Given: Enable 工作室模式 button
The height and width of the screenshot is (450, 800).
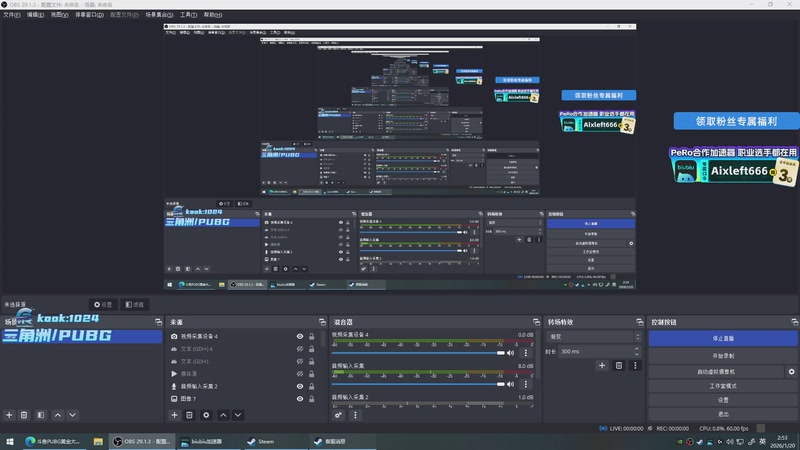Looking at the screenshot, I should (x=723, y=386).
